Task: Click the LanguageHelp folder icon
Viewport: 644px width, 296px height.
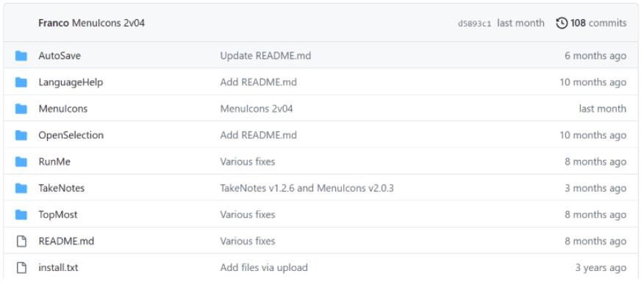Action: tap(21, 82)
